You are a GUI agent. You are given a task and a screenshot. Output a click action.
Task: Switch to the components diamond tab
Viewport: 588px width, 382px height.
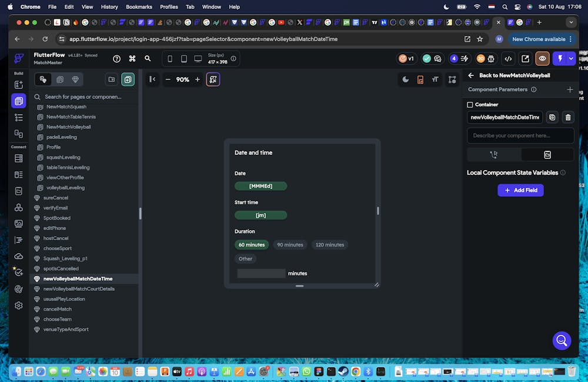pyautogui.click(x=75, y=79)
